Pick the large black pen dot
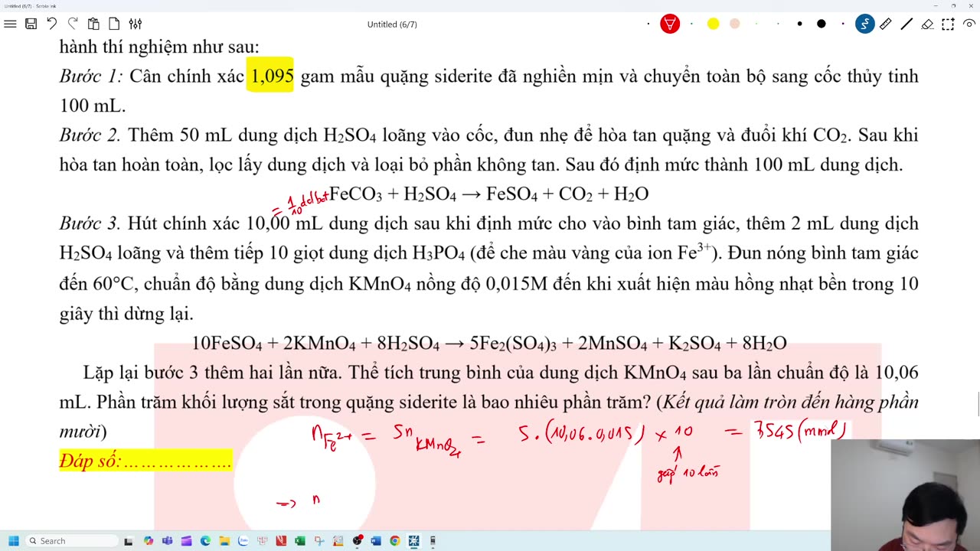980x551 pixels. pos(822,24)
